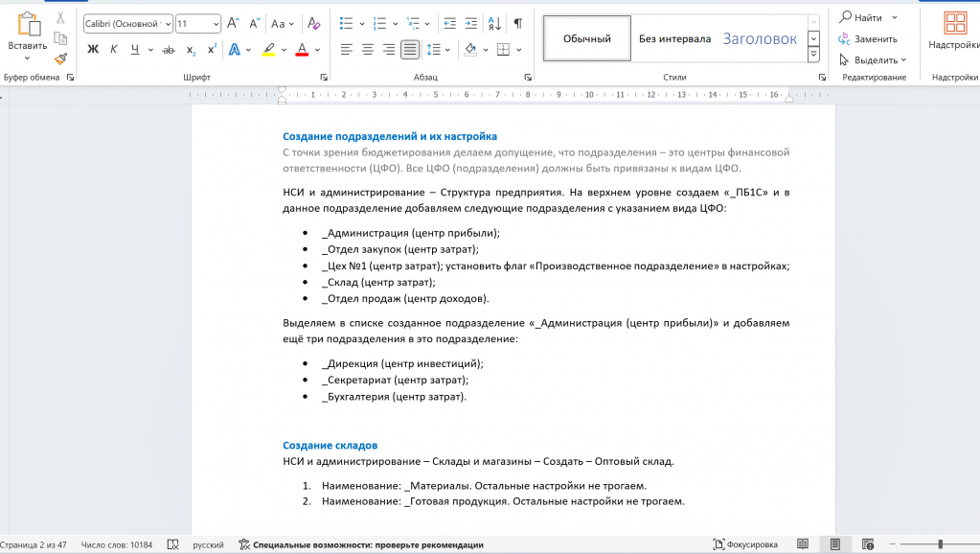Open bullet list style dropdown arrow
Image resolution: width=980 pixels, height=554 pixels.
coord(362,24)
